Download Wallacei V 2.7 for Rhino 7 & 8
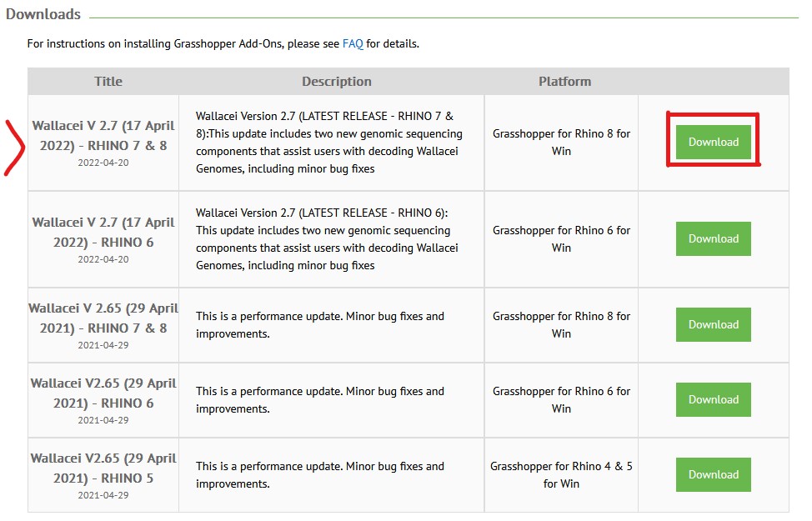 (x=713, y=142)
